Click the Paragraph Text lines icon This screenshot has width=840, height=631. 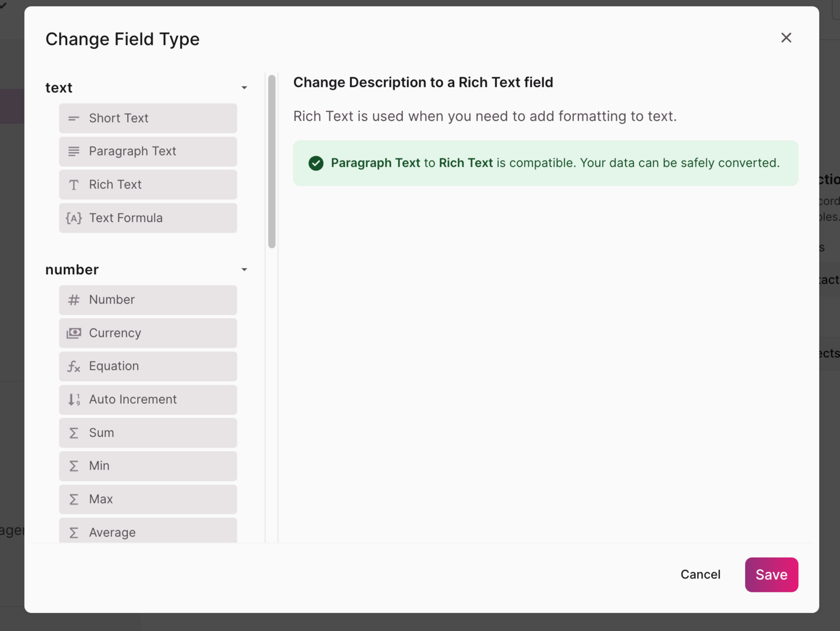coord(73,151)
